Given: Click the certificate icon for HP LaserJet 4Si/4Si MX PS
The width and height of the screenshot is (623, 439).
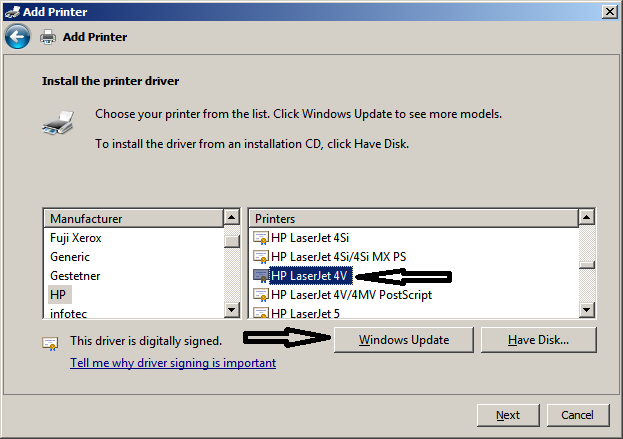Looking at the screenshot, I should pos(261,257).
